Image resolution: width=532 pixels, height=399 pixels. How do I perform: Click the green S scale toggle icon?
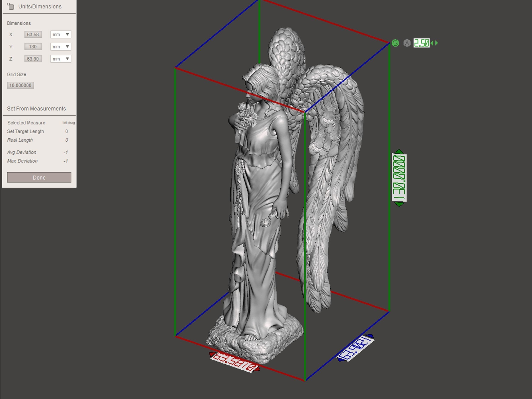395,43
